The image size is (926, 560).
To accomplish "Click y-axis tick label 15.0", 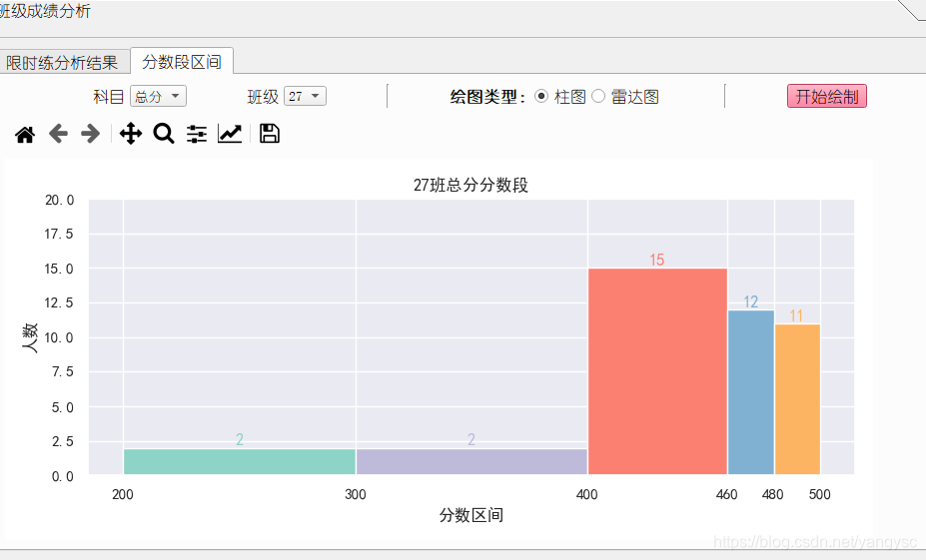I will 60,270.
